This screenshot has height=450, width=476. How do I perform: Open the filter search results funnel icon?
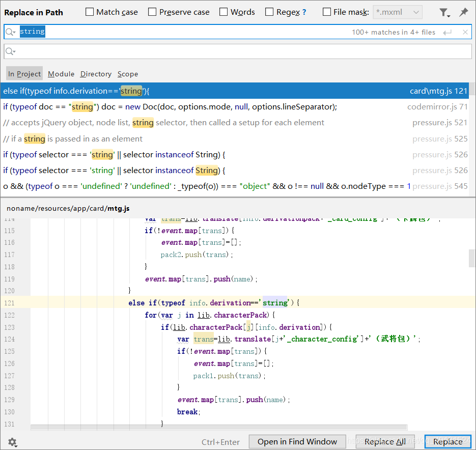[x=444, y=12]
